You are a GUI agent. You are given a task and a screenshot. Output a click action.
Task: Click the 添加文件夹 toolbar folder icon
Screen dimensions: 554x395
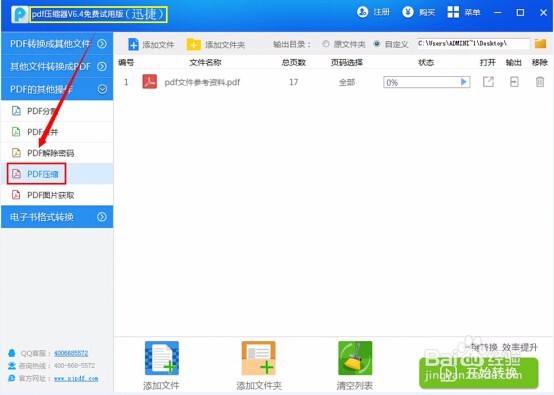pyautogui.click(x=194, y=45)
